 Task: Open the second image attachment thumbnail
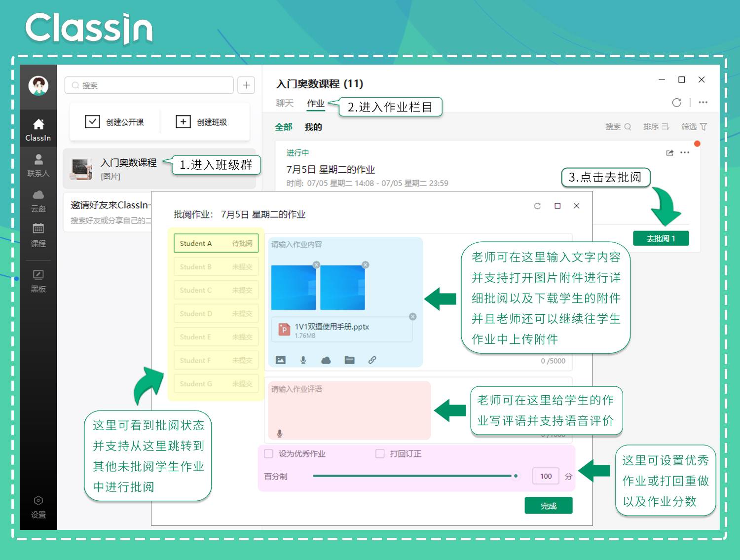[342, 288]
